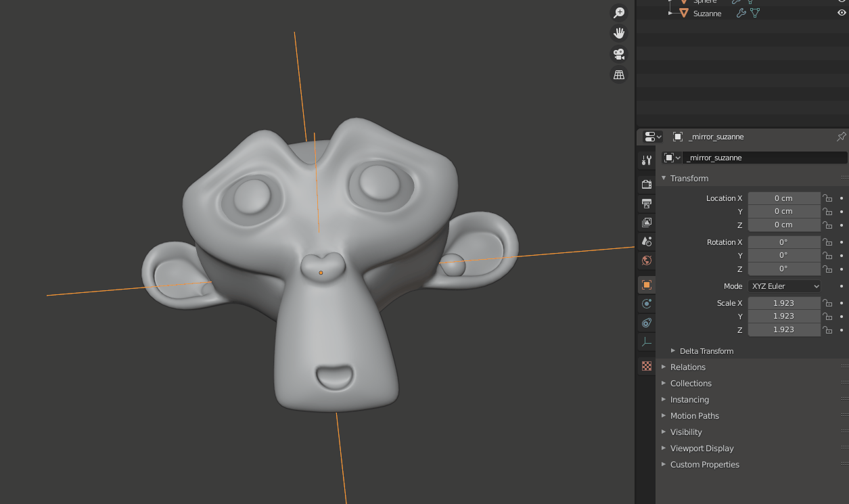
Task: Toggle the camera view icon
Action: point(618,54)
